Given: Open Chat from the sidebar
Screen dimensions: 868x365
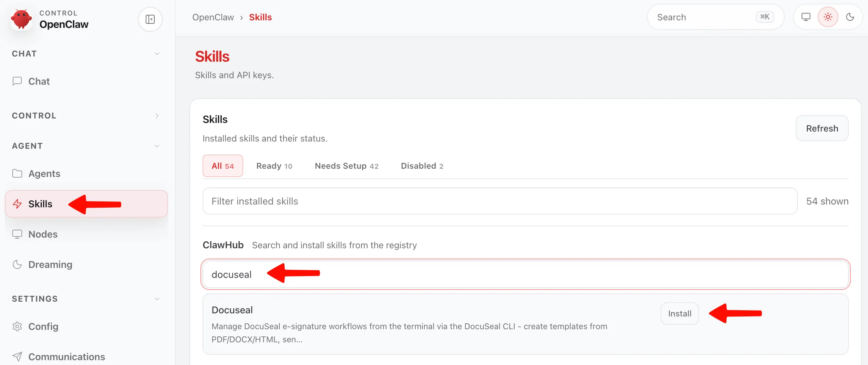Looking at the screenshot, I should (39, 81).
